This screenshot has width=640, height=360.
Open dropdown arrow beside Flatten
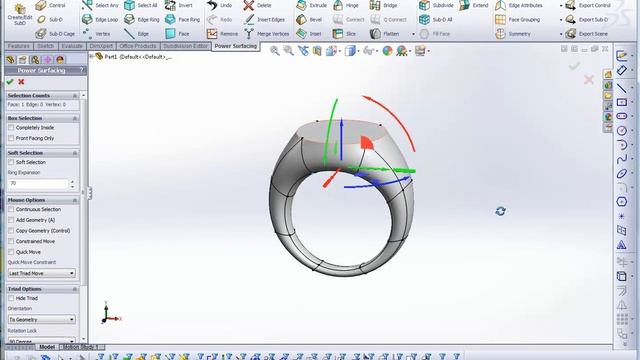point(413,34)
